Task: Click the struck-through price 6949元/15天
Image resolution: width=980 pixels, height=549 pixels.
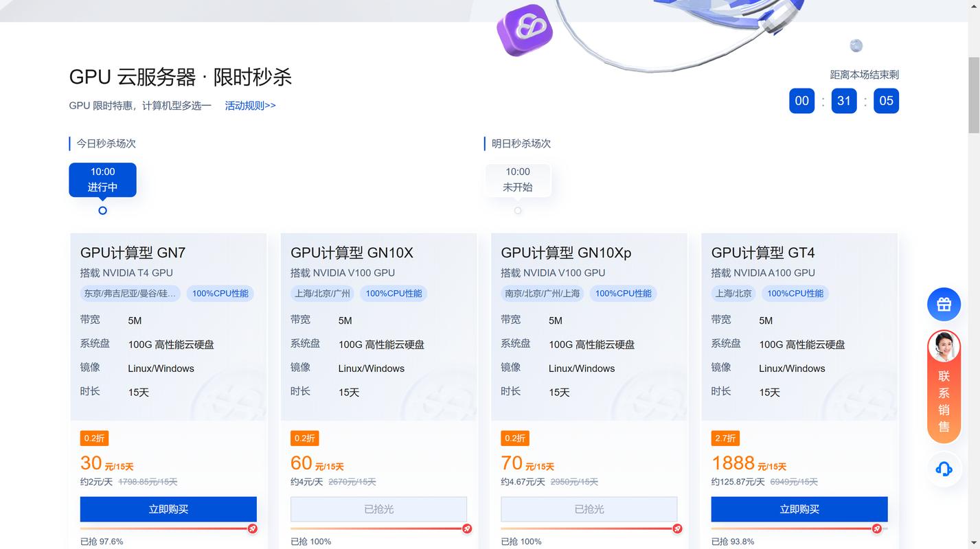Action: point(795,482)
